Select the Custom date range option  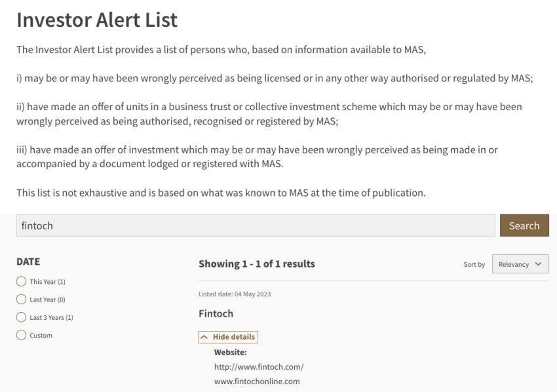click(21, 336)
